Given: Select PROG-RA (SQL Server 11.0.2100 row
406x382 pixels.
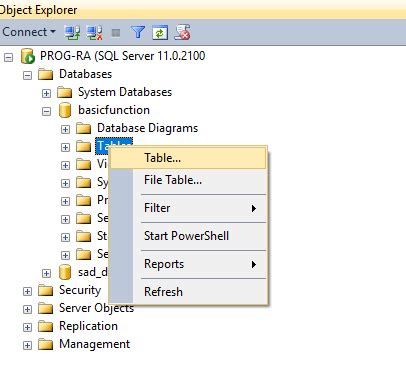Looking at the screenshot, I should 122,56.
